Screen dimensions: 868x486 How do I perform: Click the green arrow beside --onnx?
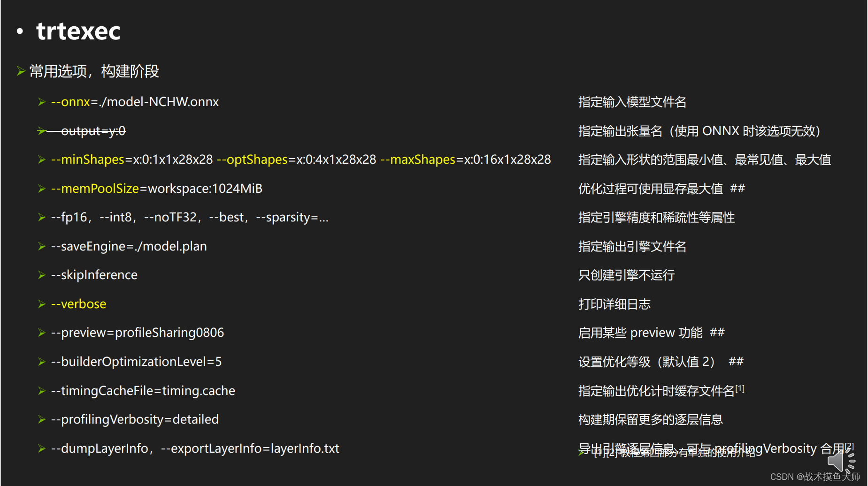click(x=42, y=102)
